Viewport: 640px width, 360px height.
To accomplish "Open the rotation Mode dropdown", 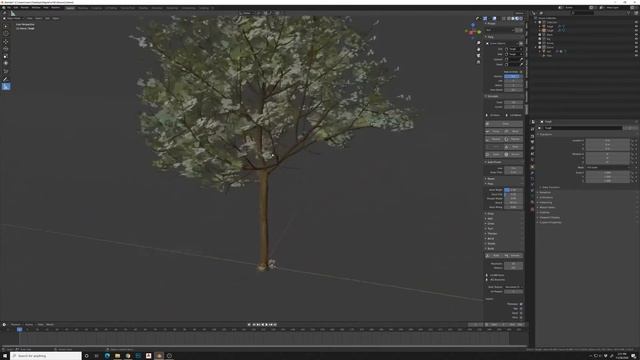I will click(x=607, y=167).
